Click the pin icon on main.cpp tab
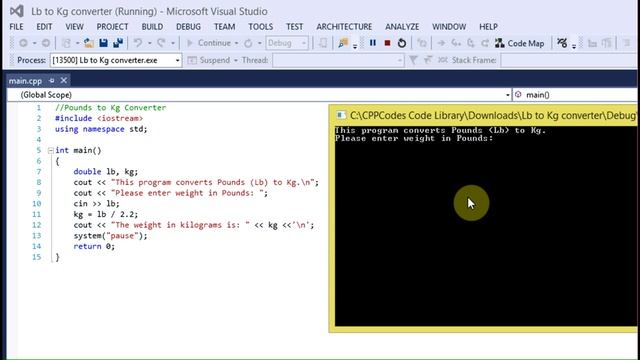This screenshot has height=360, width=640. tap(52, 80)
